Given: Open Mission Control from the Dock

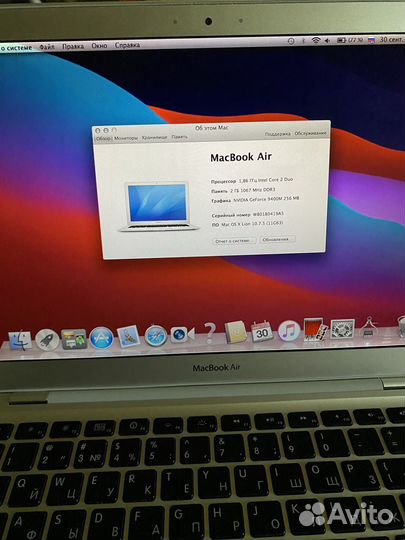Looking at the screenshot, I should point(74,339).
